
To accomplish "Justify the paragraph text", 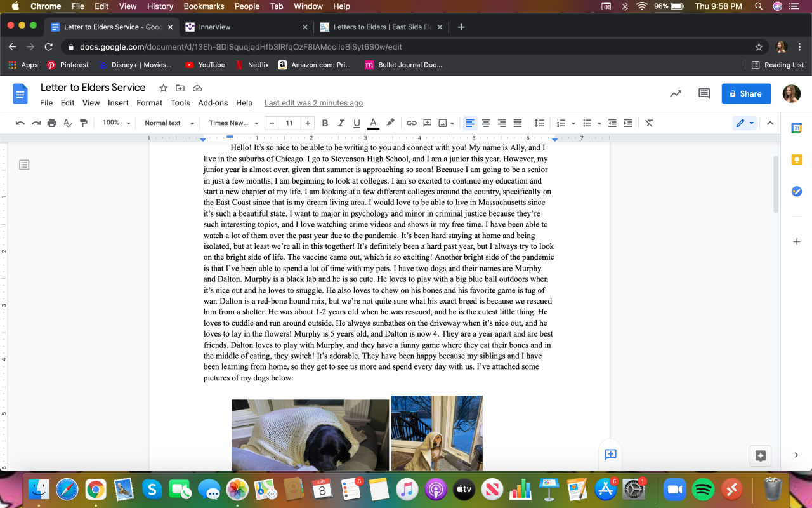I will coord(518,123).
